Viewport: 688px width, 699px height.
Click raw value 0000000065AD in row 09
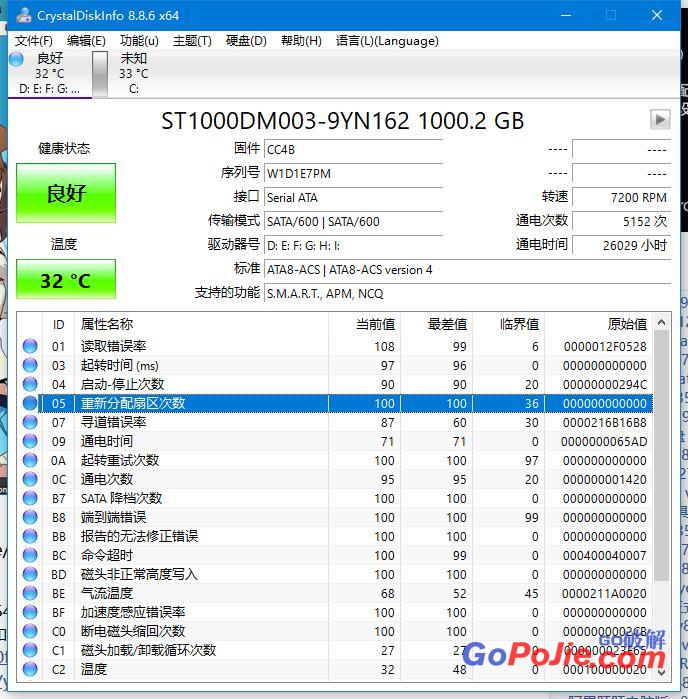(604, 442)
